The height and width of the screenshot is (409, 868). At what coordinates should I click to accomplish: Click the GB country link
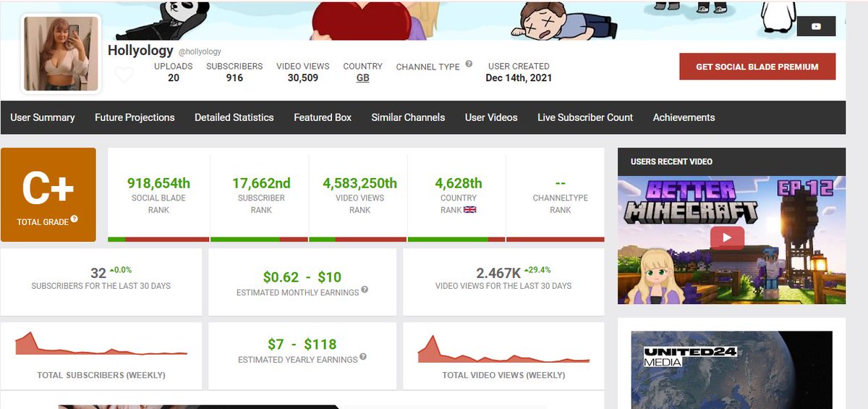coord(363,78)
